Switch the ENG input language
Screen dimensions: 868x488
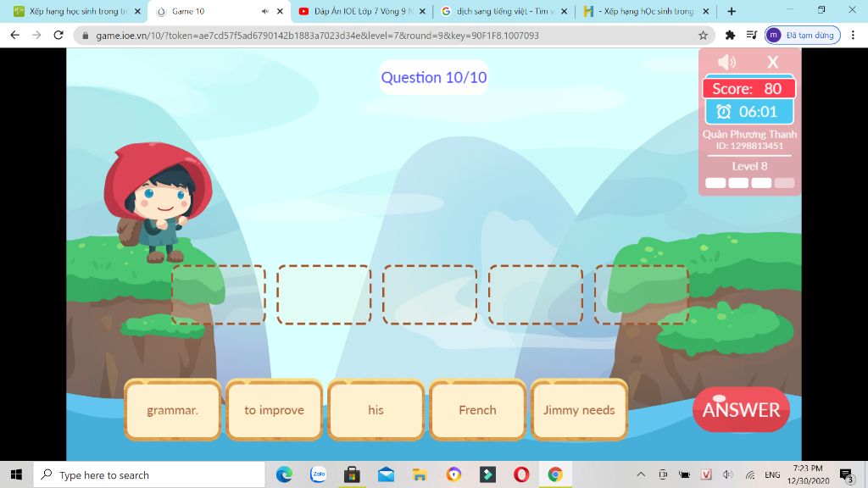coord(772,474)
